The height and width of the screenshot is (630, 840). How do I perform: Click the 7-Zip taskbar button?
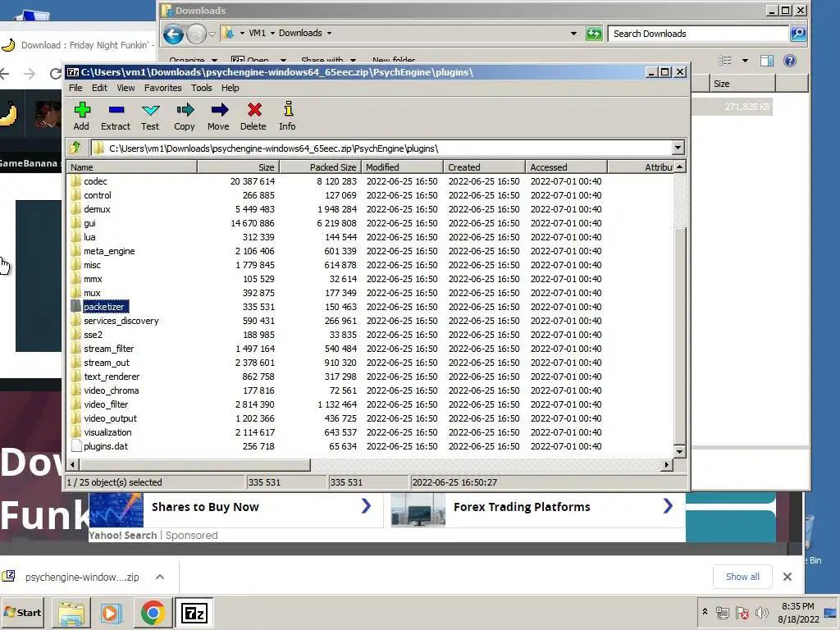click(194, 613)
